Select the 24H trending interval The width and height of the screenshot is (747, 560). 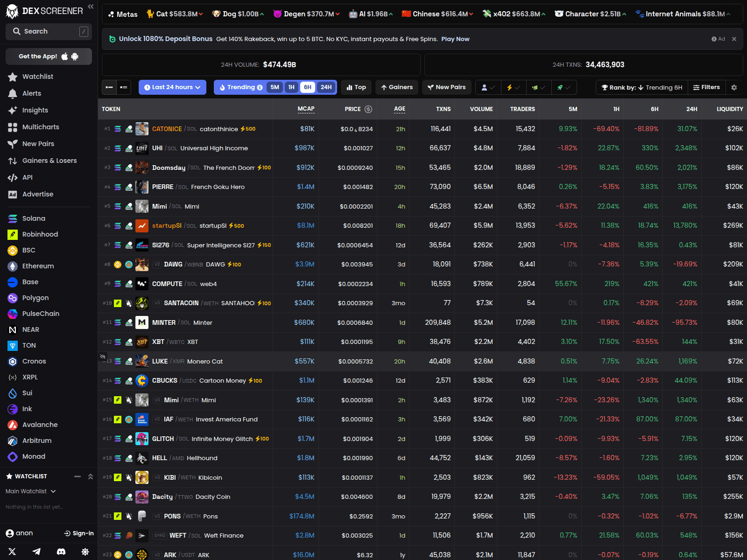326,87
